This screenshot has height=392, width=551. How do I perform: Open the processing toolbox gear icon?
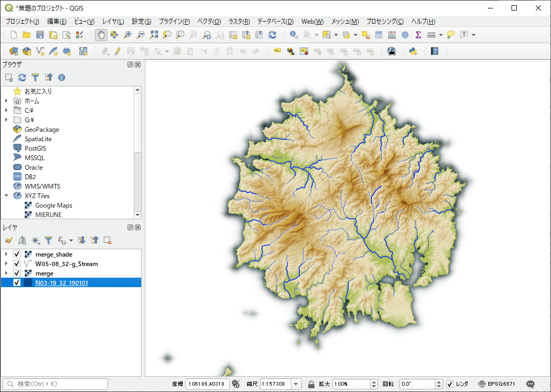click(405, 35)
